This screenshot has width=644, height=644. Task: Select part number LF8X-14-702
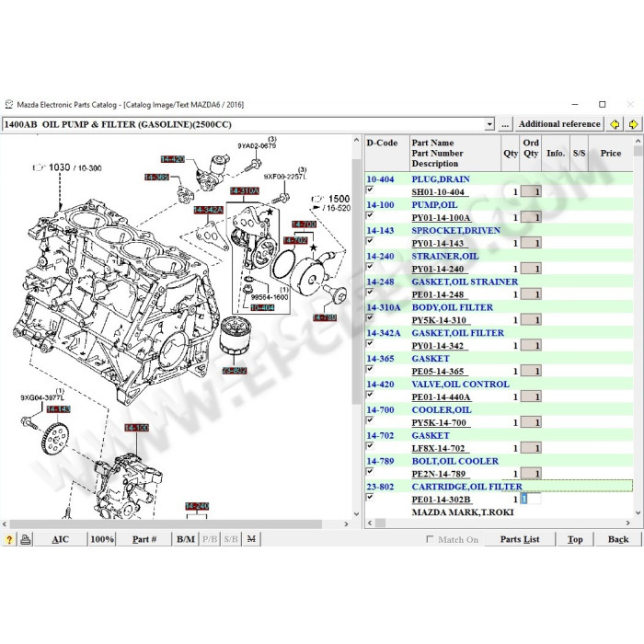click(x=438, y=449)
